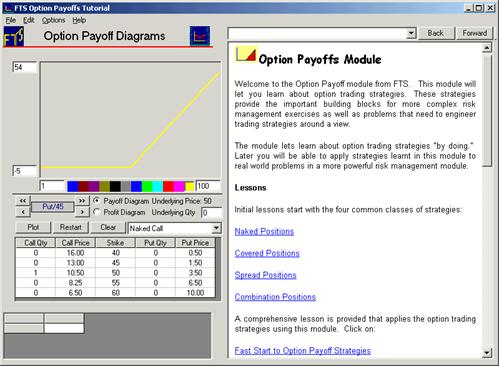Click the double-right arrow (>>) button
Viewport: 499px width, 366px height.
click(x=82, y=201)
